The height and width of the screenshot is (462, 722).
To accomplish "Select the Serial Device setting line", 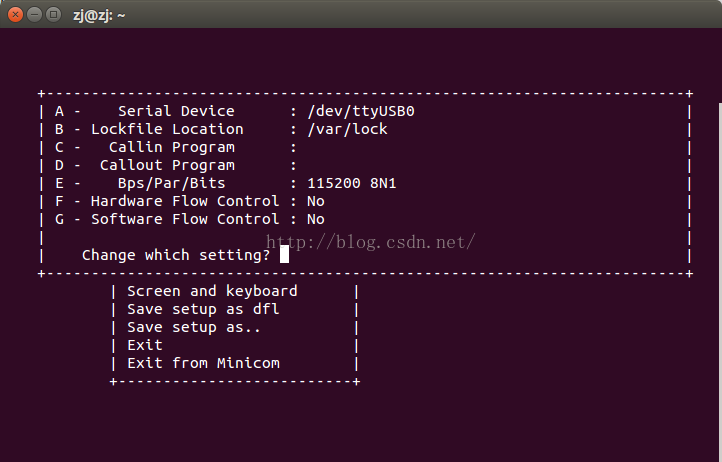I will click(235, 111).
